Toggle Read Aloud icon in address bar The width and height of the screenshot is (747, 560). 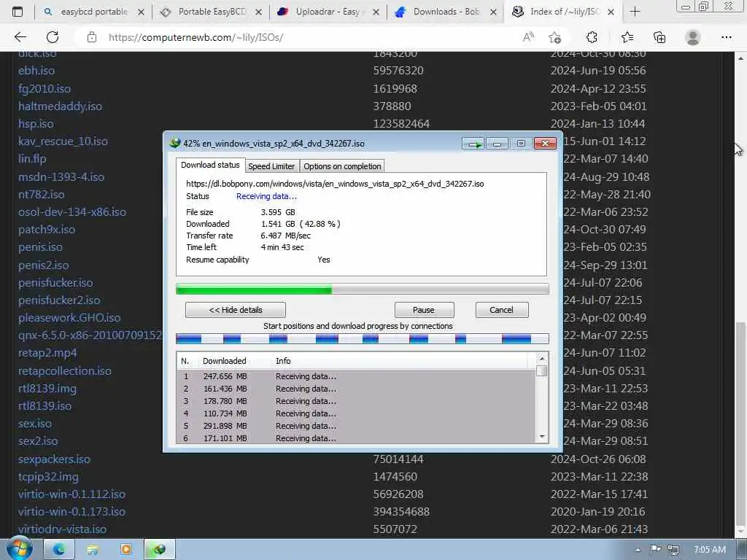(528, 37)
